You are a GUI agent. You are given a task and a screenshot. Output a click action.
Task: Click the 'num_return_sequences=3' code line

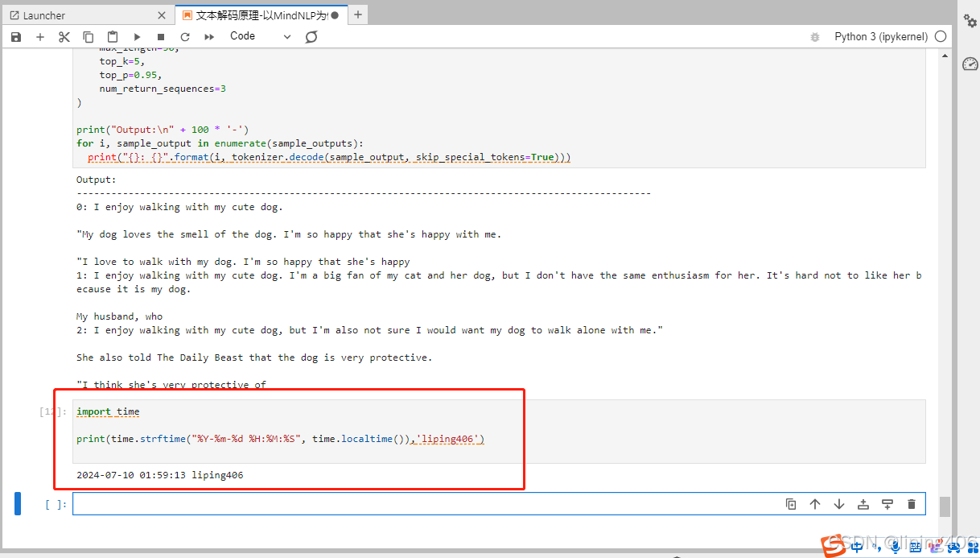163,89
